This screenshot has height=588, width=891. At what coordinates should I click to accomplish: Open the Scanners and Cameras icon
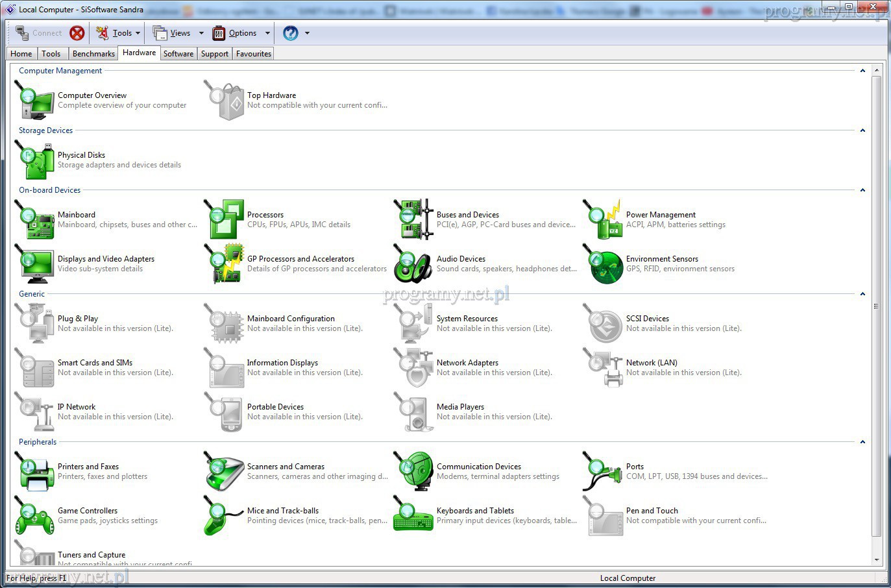224,472
